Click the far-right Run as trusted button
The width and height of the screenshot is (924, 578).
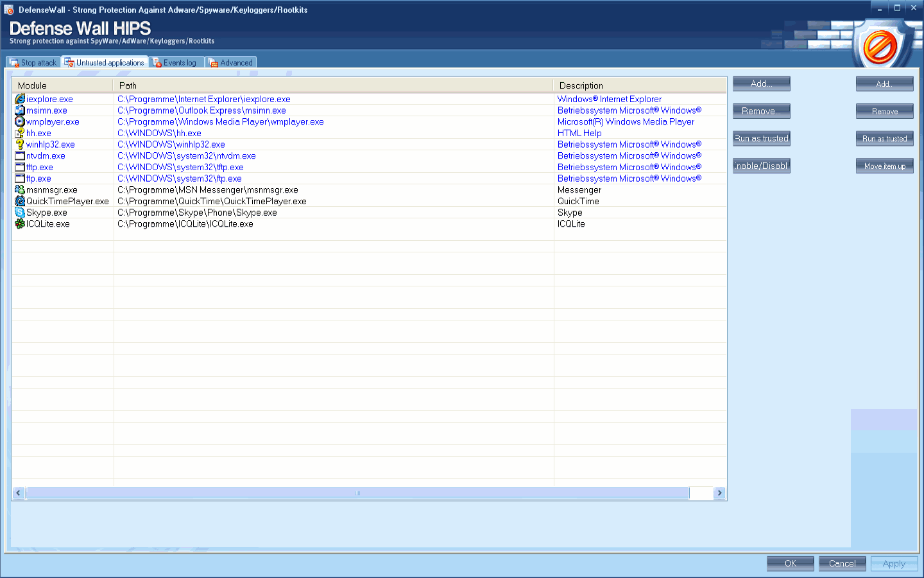tap(885, 139)
